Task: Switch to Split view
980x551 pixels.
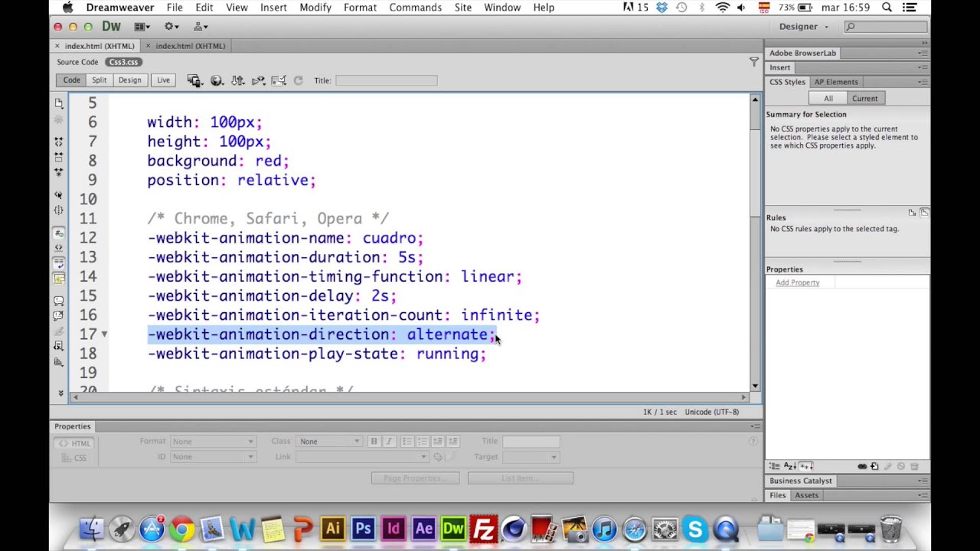Action: 100,80
